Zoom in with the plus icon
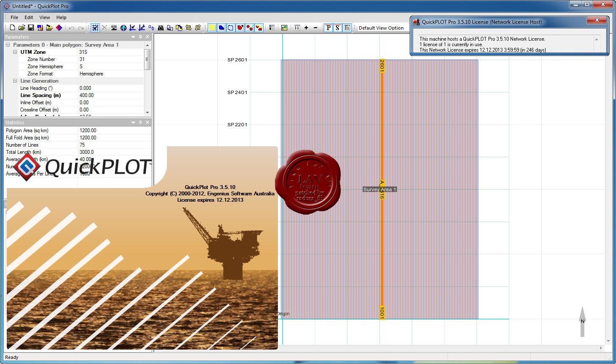 click(x=306, y=28)
